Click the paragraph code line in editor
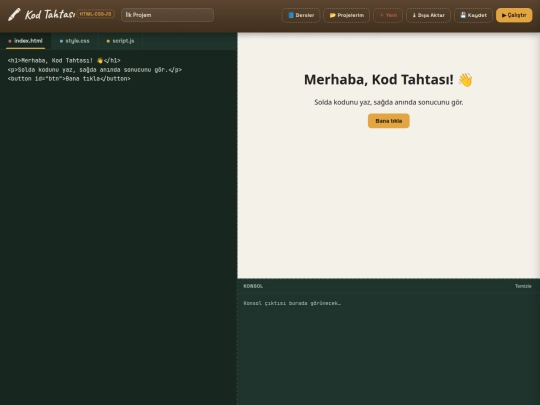 click(x=95, y=70)
